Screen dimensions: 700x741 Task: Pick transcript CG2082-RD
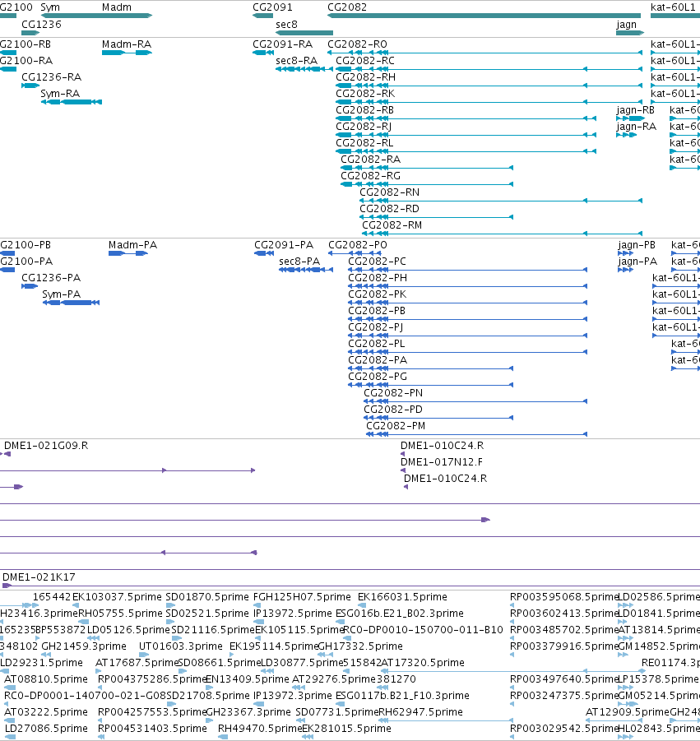click(389, 209)
